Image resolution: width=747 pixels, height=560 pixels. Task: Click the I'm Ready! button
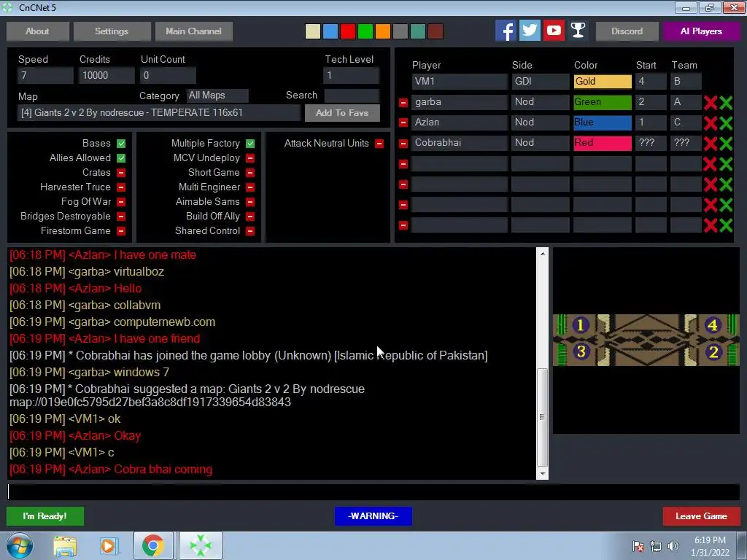[45, 516]
